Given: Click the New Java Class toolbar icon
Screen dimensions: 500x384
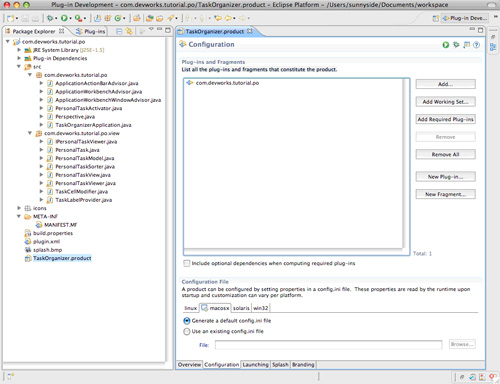Looking at the screenshot, I should 118,18.
